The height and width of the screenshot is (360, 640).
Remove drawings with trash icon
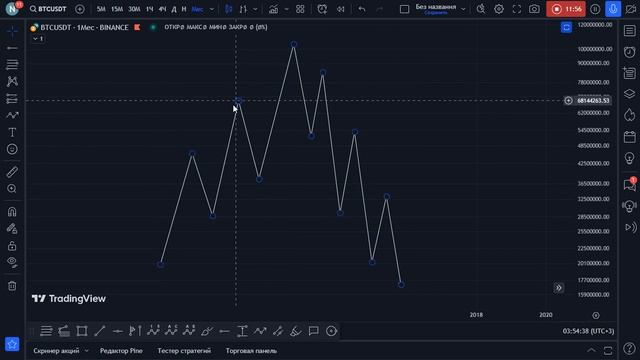[12, 286]
